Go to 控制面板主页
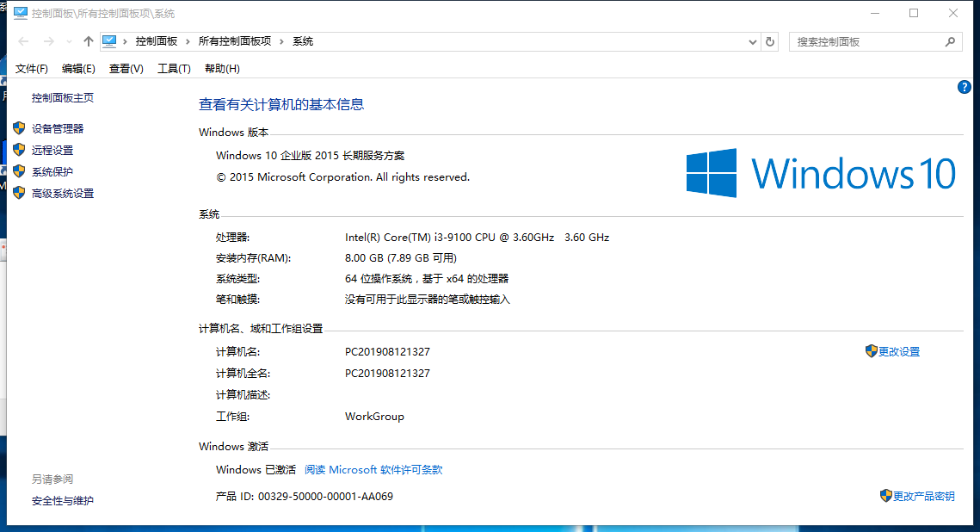Viewport: 980px width, 532px height. point(63,97)
